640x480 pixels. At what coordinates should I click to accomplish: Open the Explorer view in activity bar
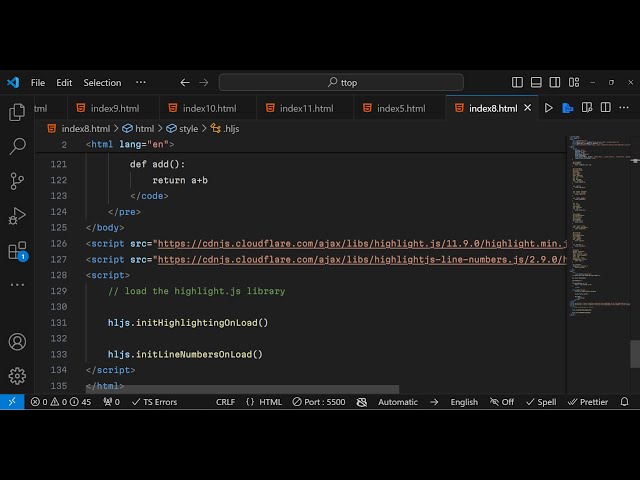tap(17, 112)
